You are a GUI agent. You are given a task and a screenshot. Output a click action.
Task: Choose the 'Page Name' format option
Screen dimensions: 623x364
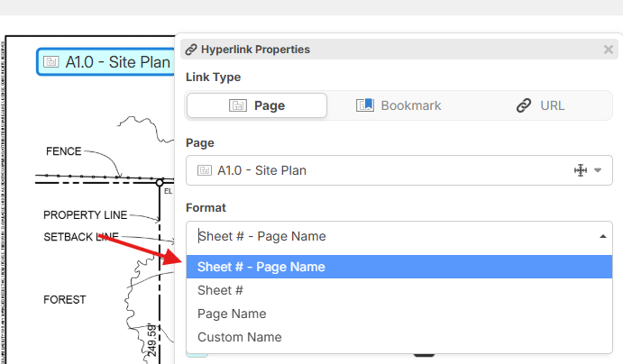point(232,314)
